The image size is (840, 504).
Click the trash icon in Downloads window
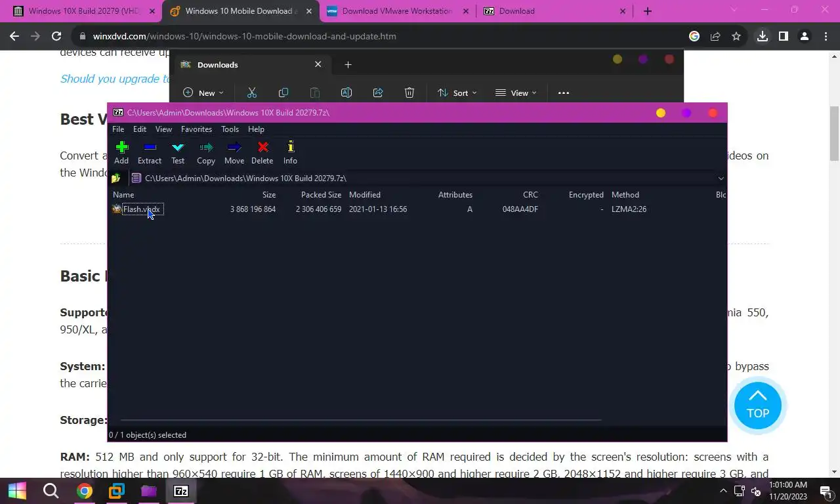click(x=409, y=93)
